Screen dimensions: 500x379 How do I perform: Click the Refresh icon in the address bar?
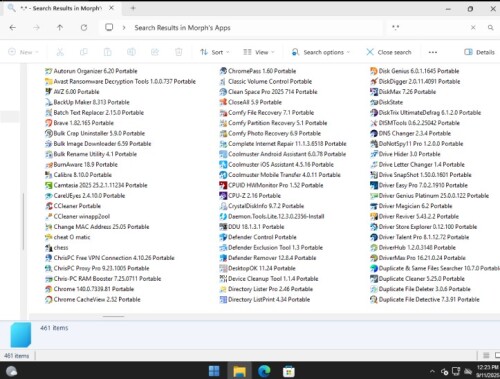click(84, 28)
